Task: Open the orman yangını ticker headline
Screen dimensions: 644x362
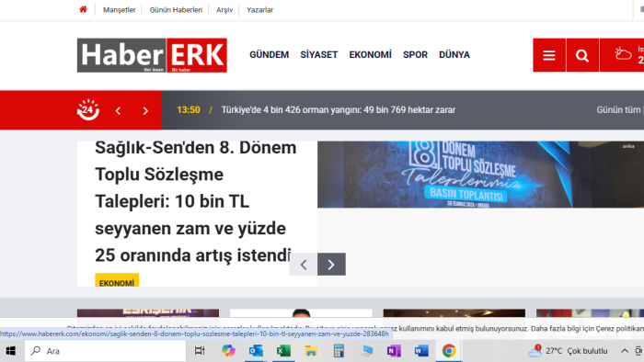Action: coord(338,110)
